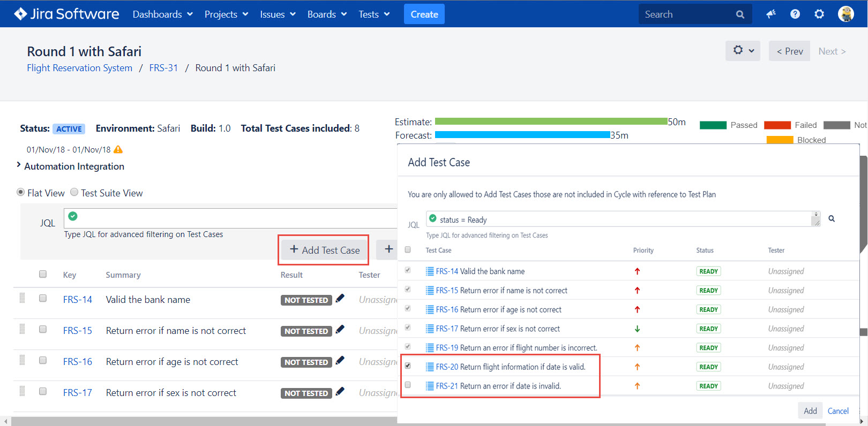
Task: Edit result pencil for FRS-14
Action: tap(340, 299)
